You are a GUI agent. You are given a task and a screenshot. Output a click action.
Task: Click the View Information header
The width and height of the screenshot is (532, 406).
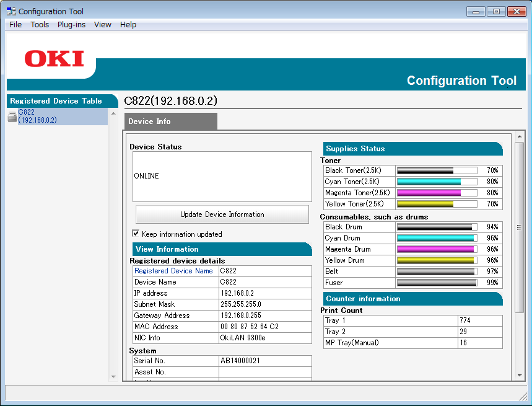222,249
